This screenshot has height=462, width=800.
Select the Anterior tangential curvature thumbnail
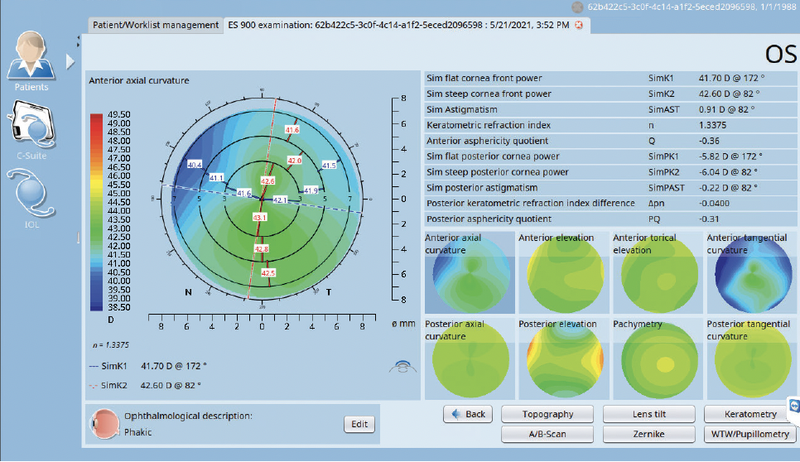[752, 273]
